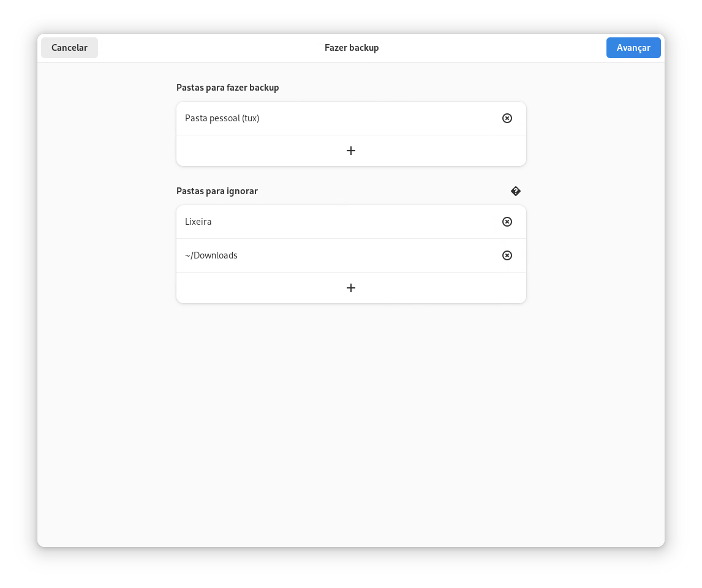Screen dimensions: 702x588
Task: Click the Fazer backup window title
Action: point(352,48)
